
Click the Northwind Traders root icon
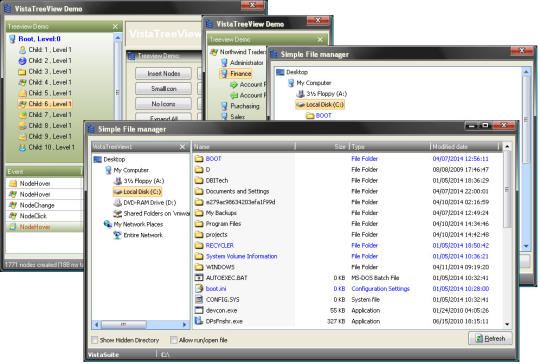coord(214,52)
